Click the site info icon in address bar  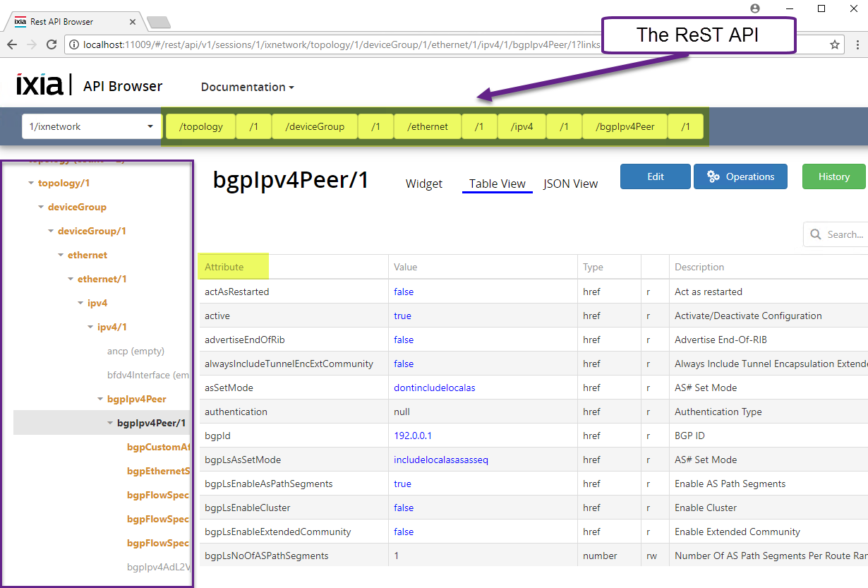[x=75, y=44]
